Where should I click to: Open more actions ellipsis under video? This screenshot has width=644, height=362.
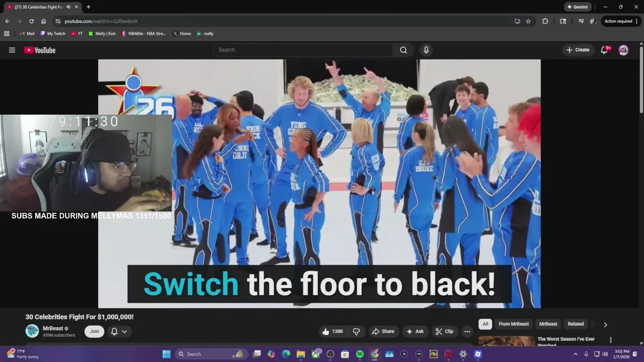[x=467, y=331]
